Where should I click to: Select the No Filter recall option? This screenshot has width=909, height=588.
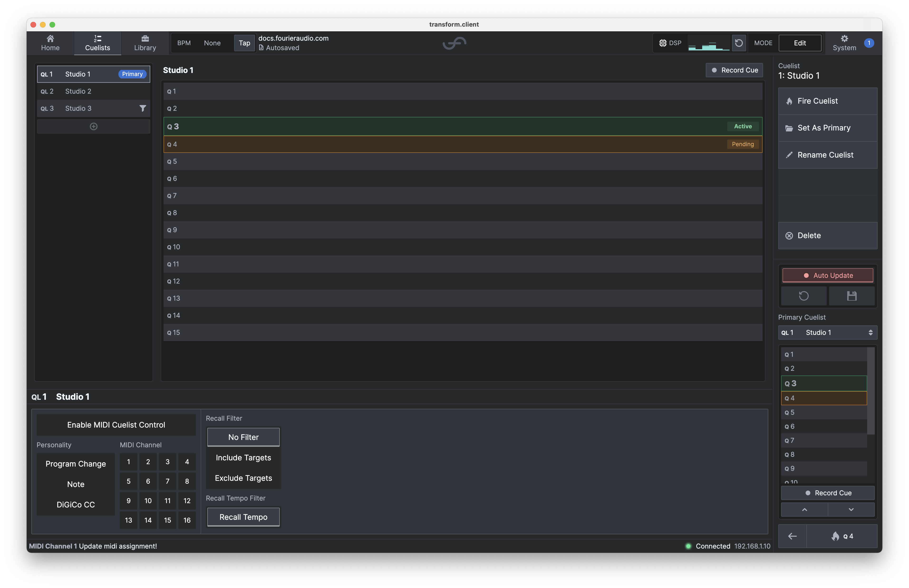point(243,437)
